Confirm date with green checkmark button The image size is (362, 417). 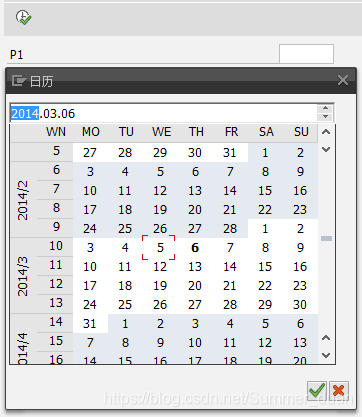pyautogui.click(x=317, y=390)
